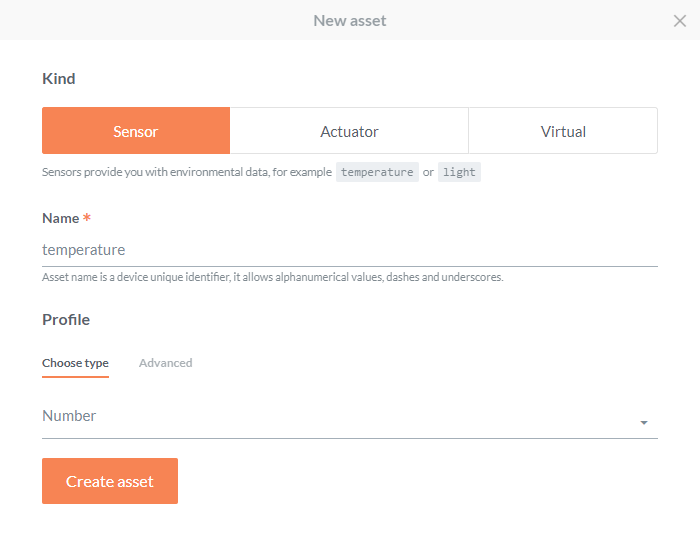The width and height of the screenshot is (700, 534).
Task: Open the Number profile type dropdown
Action: point(340,417)
